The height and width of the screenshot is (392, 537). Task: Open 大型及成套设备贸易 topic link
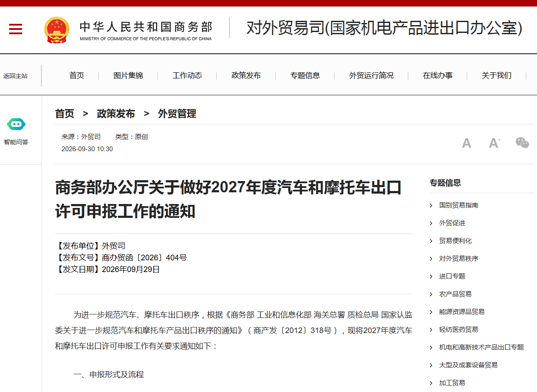coord(469,365)
